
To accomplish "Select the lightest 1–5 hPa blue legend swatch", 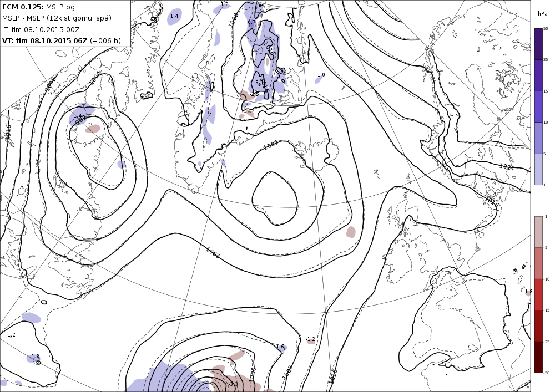I will coord(538,169).
